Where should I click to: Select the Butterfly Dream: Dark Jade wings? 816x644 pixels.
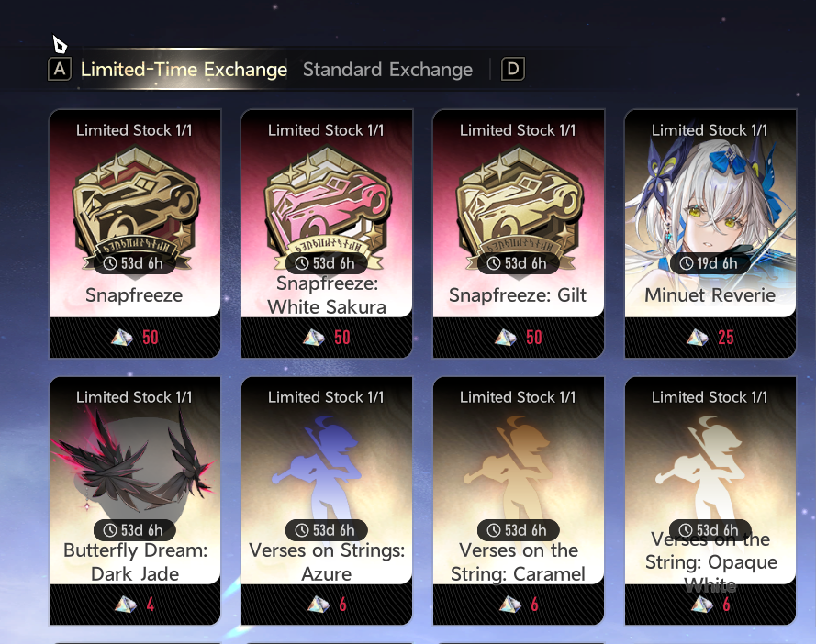click(x=133, y=468)
